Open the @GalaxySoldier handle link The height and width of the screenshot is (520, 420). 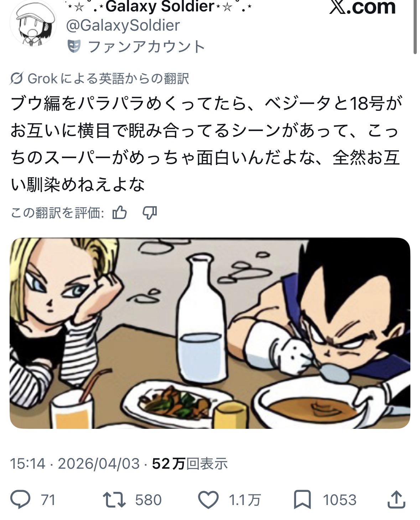pos(123,25)
